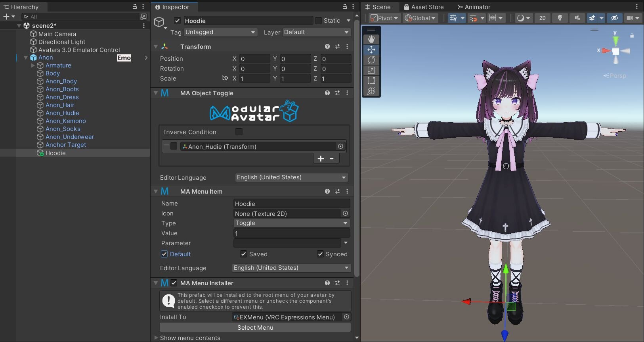Open MA Menu Item help icon

327,191
